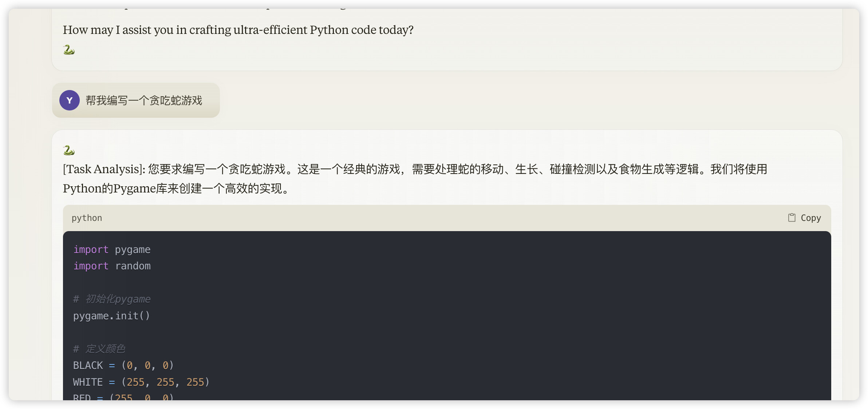Click the BLACK = (0, 0, 0) line
Image resolution: width=868 pixels, height=409 pixels.
coord(123,365)
